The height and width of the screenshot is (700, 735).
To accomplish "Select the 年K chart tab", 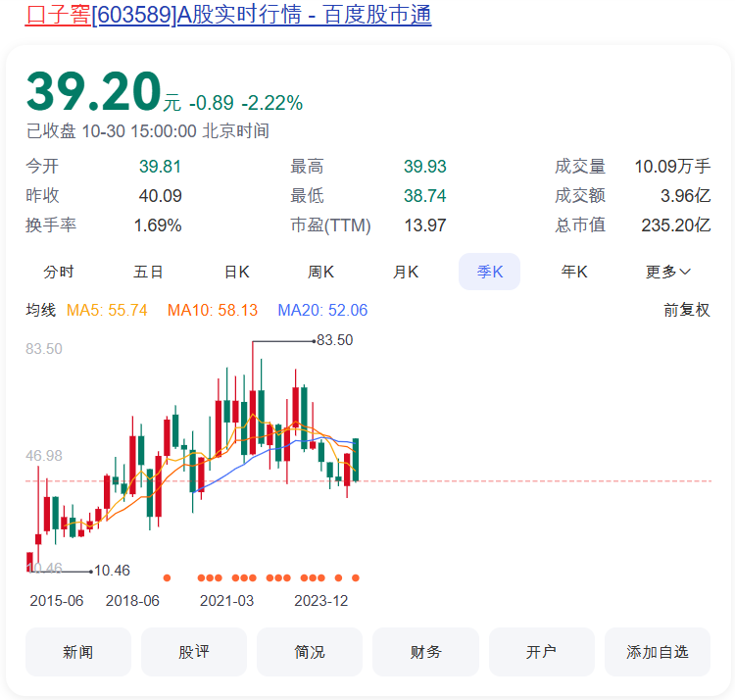I will point(574,272).
